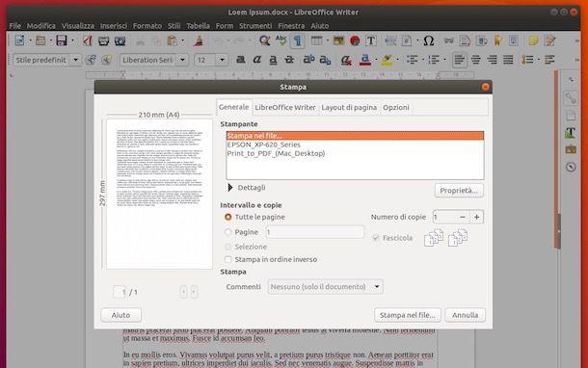Open the Tabella menu
The height and width of the screenshot is (368, 588).
coord(198,26)
